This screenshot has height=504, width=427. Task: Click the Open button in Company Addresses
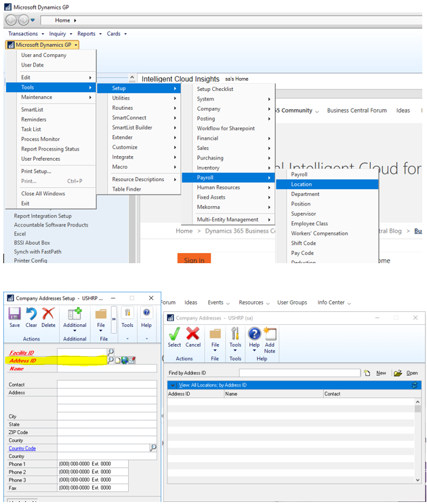tap(406, 373)
